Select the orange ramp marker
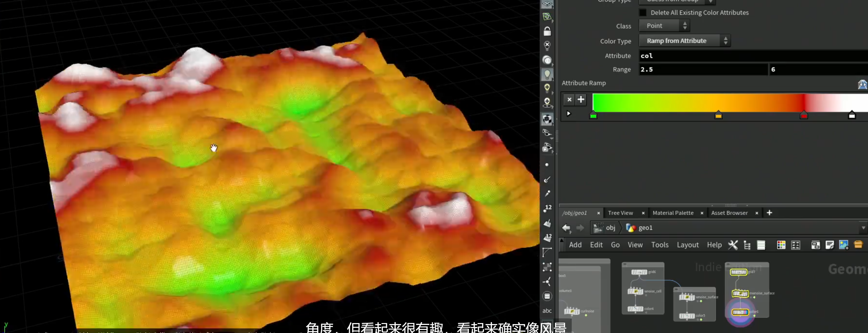Screen dimensions: 868x333 click(718, 115)
